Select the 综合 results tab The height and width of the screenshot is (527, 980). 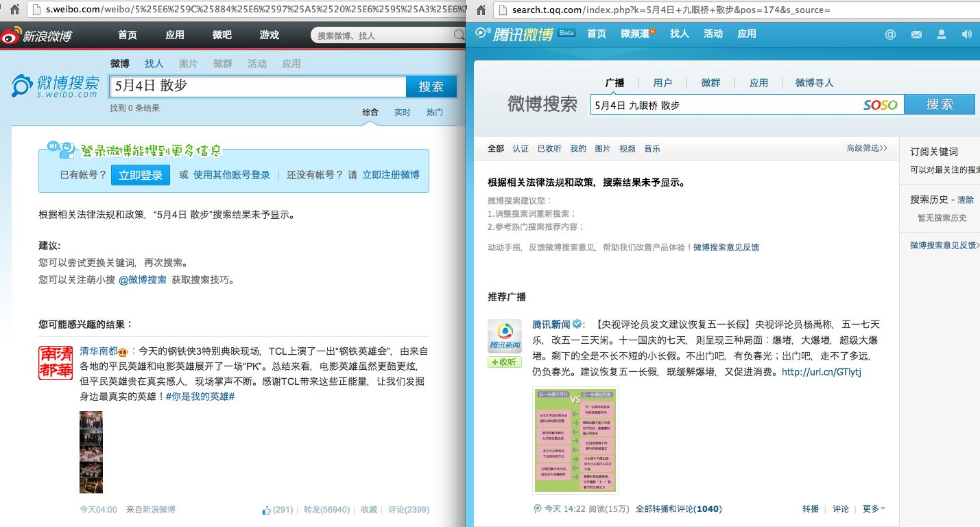[x=370, y=113]
